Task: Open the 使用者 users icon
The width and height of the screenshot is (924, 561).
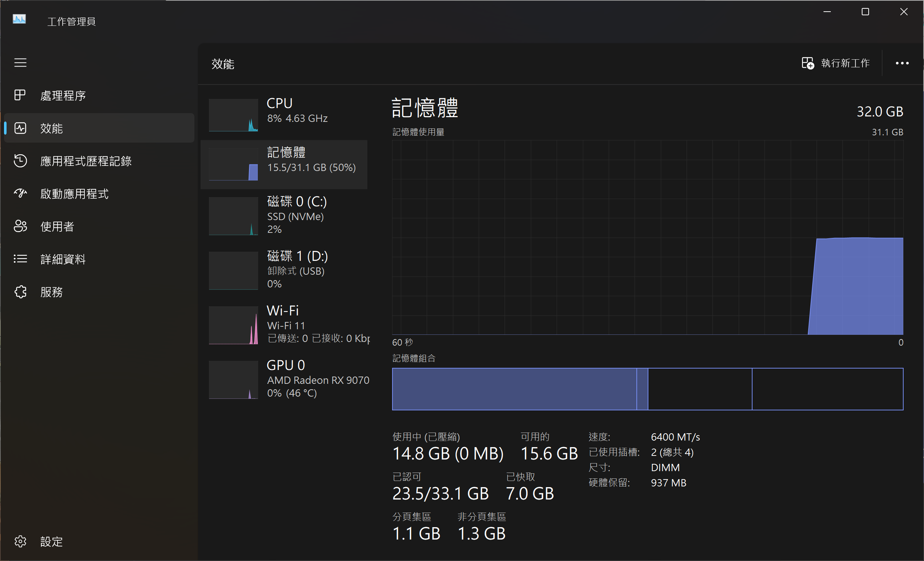Action: point(20,226)
